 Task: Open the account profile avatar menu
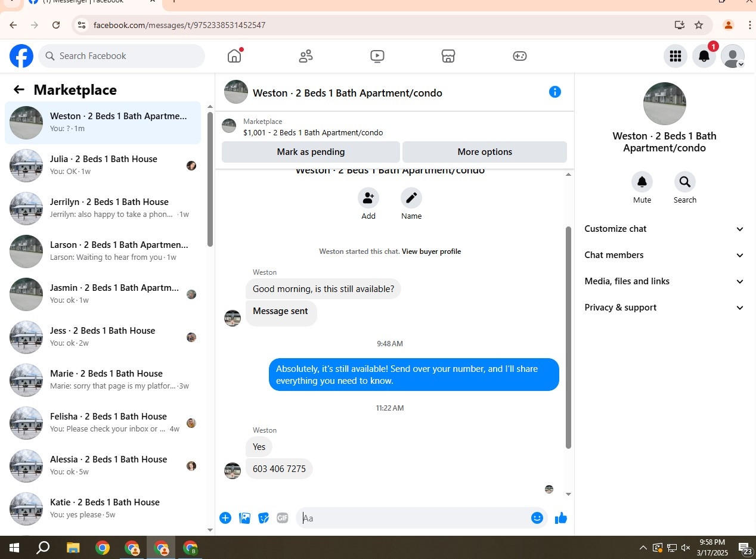(733, 56)
